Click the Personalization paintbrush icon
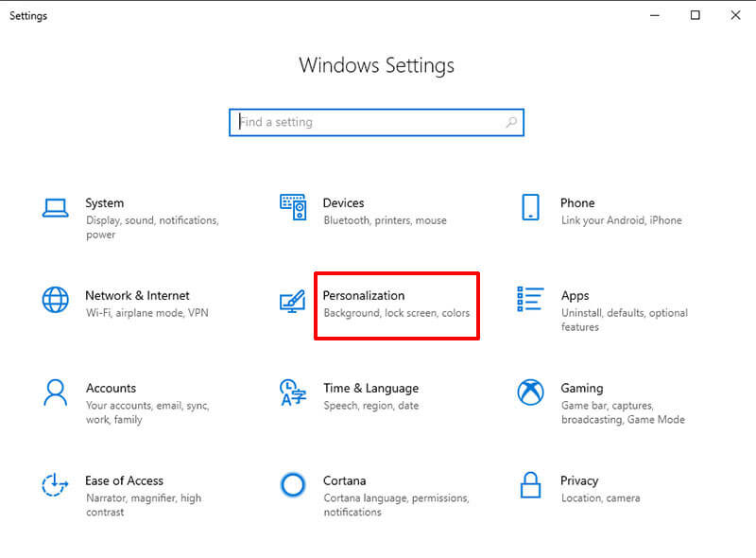756x558 pixels. [x=293, y=301]
